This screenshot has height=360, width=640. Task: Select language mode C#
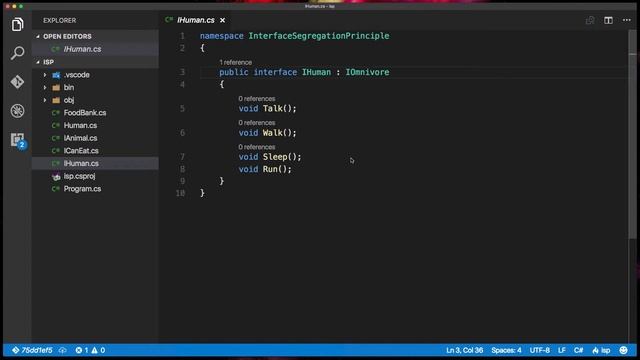[x=578, y=350]
